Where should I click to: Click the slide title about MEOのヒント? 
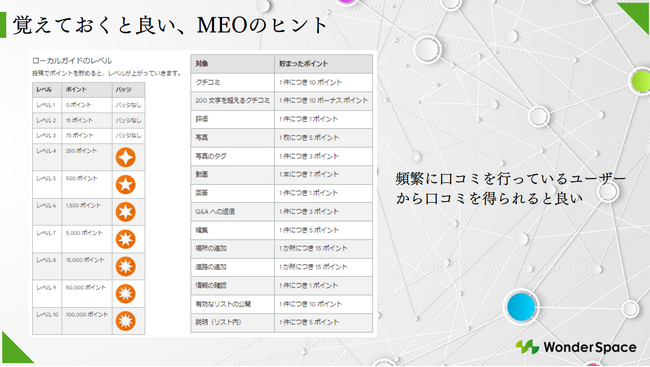pos(170,25)
